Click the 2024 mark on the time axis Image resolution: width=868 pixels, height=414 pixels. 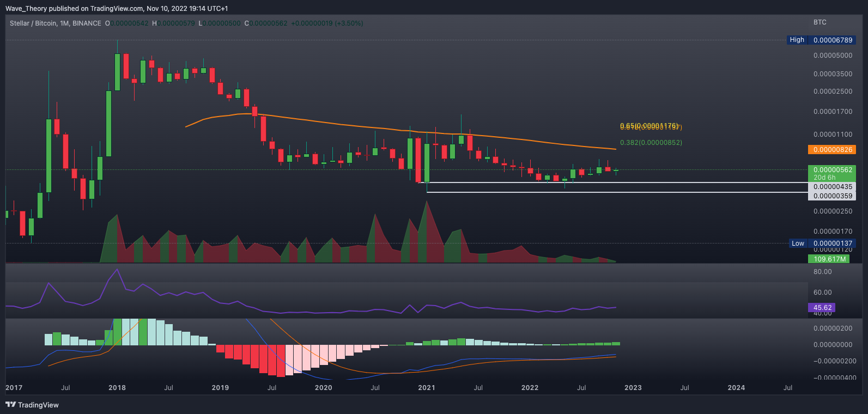(x=736, y=388)
